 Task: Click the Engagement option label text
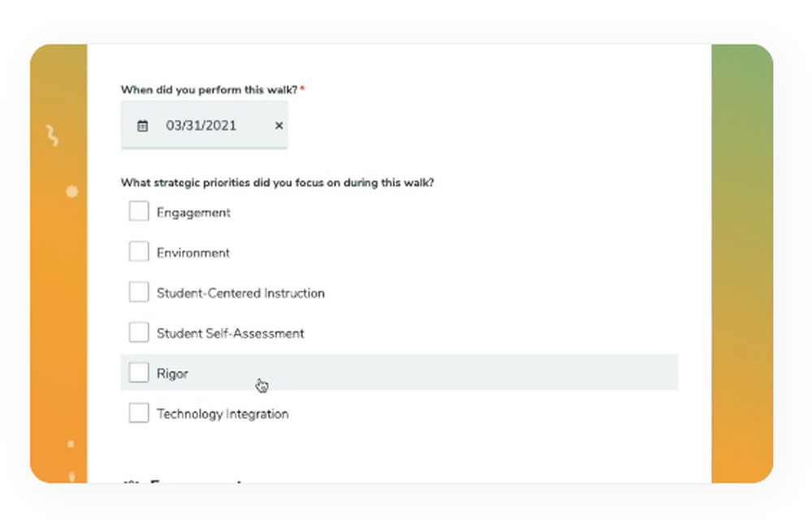[193, 212]
